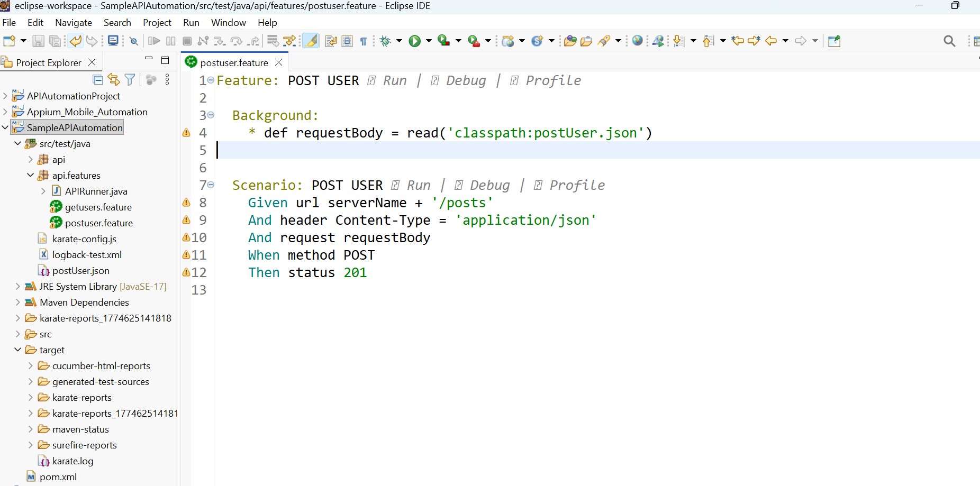
Task: Open the Open Web Browser globe icon
Action: [x=638, y=41]
